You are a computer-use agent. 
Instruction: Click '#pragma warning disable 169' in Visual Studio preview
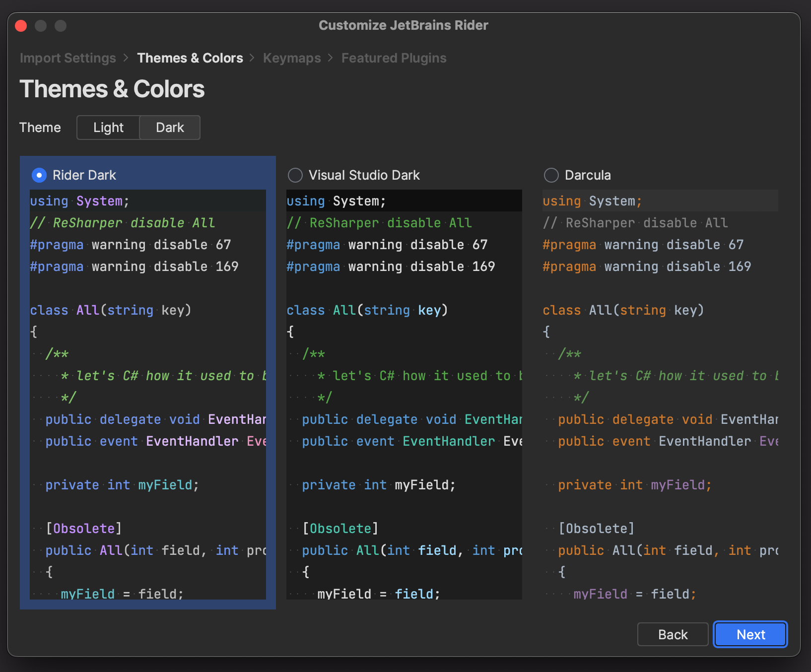(391, 267)
